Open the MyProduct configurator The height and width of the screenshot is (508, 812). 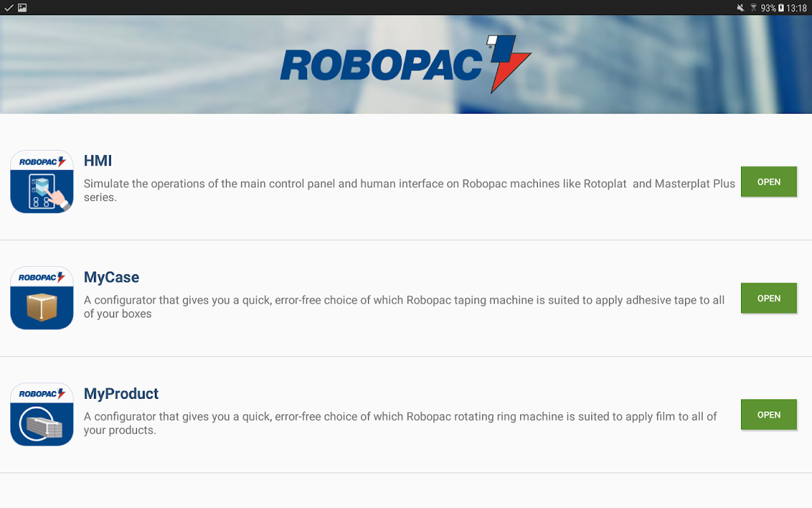pos(769,414)
